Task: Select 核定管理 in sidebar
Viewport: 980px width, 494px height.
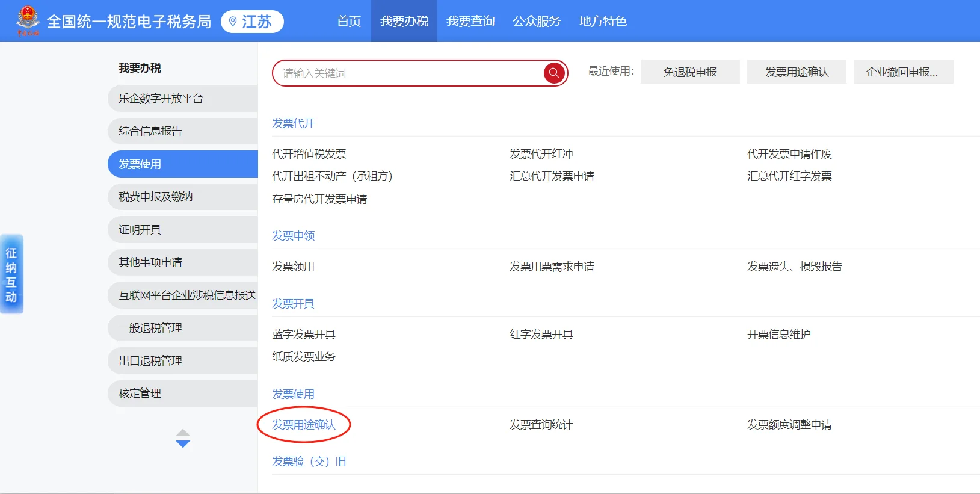Action: [183, 394]
